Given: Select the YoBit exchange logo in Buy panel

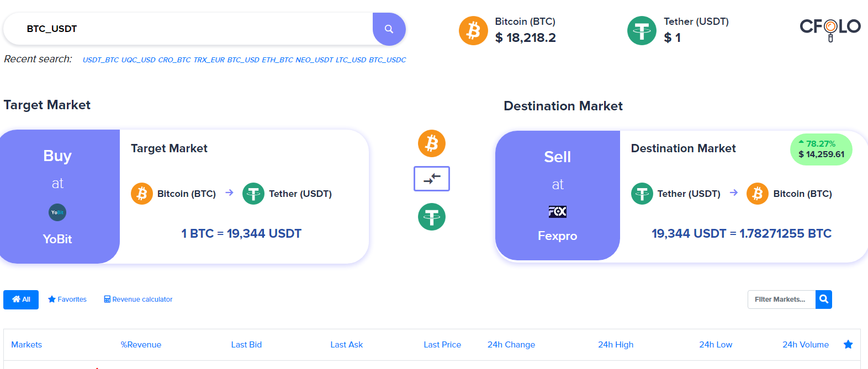Looking at the screenshot, I should pyautogui.click(x=57, y=212).
